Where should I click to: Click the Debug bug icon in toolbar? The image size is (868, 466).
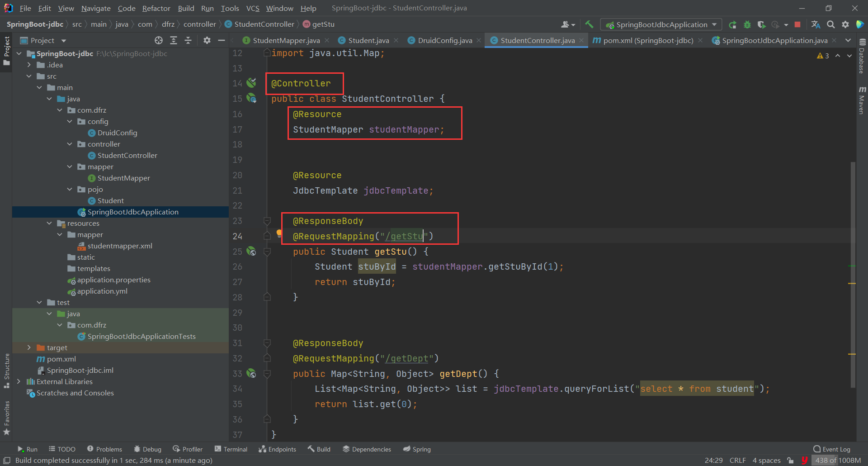point(747,24)
